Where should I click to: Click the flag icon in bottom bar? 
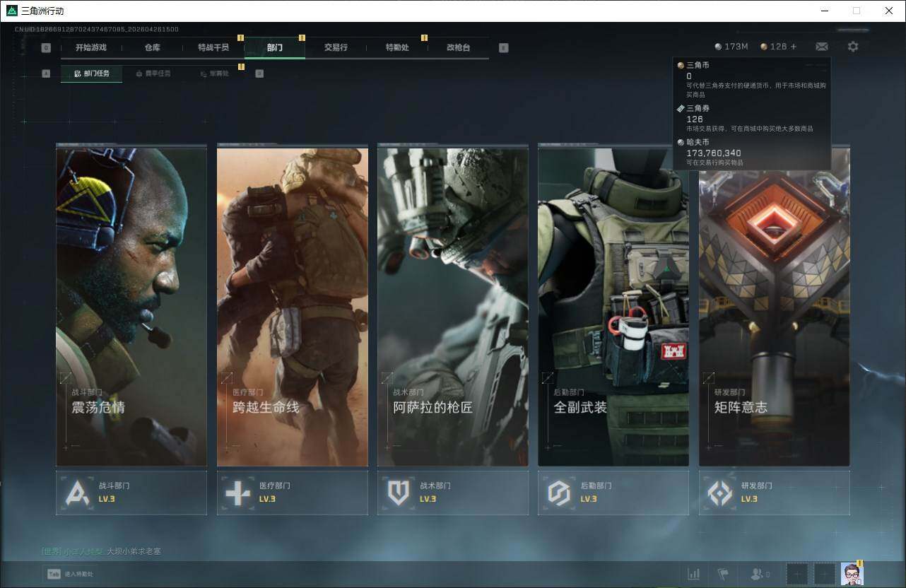[722, 574]
